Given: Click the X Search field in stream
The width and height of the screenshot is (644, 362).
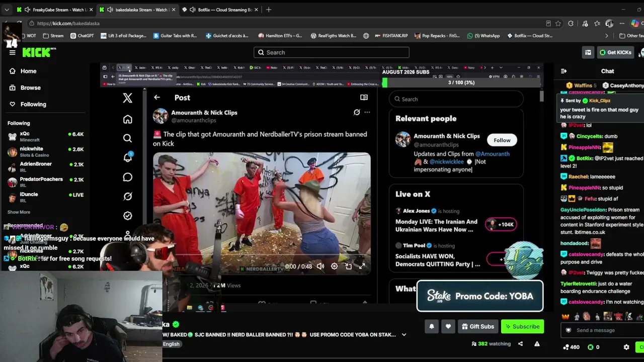Looking at the screenshot, I should (x=456, y=99).
